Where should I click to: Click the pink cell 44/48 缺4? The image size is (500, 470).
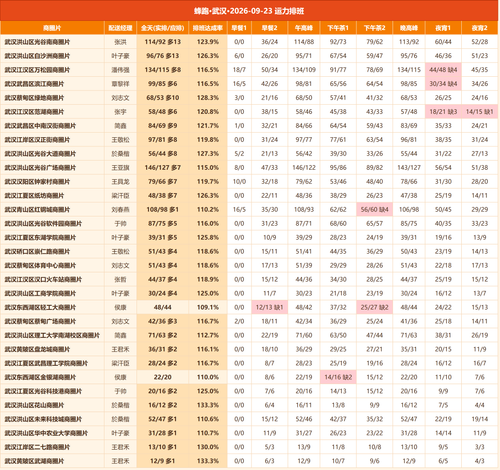click(x=443, y=70)
